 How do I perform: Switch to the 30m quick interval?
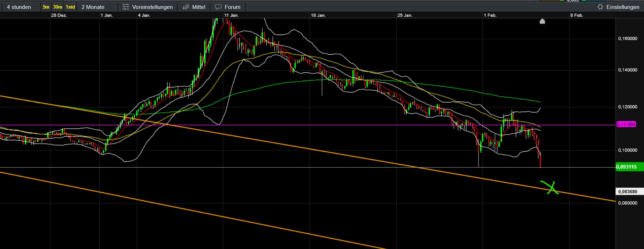pyautogui.click(x=58, y=7)
